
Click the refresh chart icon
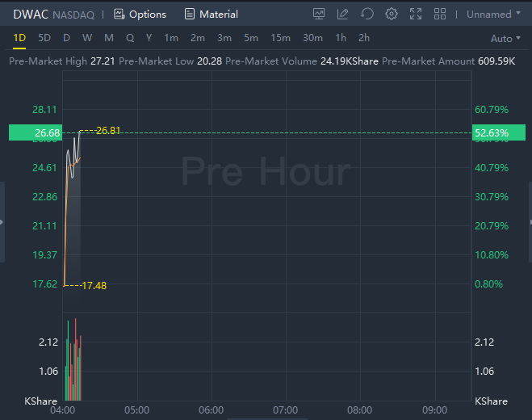coord(367,15)
